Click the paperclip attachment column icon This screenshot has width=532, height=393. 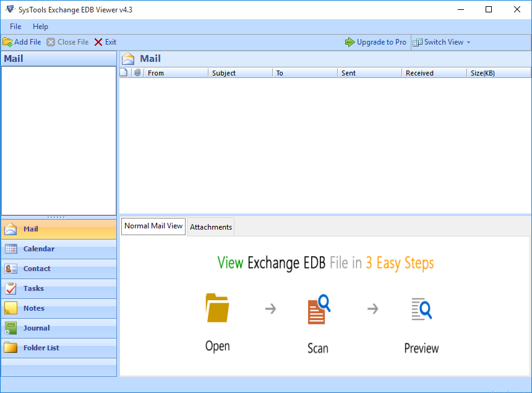[x=137, y=72]
